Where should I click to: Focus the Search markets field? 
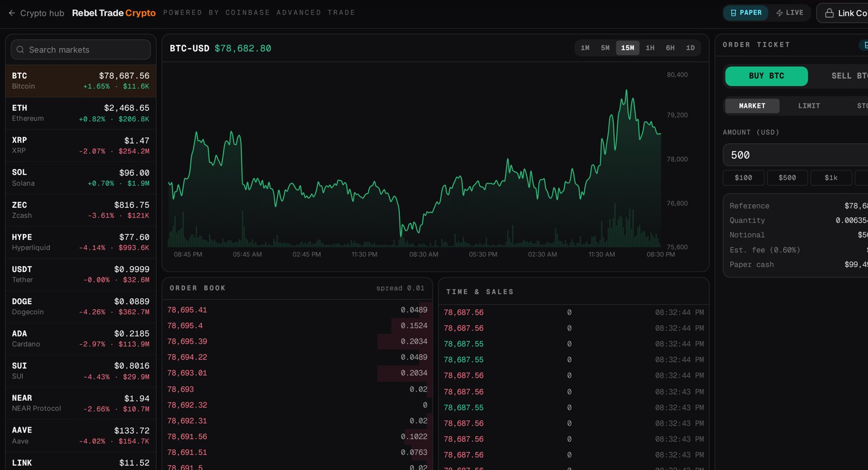pyautogui.click(x=81, y=50)
